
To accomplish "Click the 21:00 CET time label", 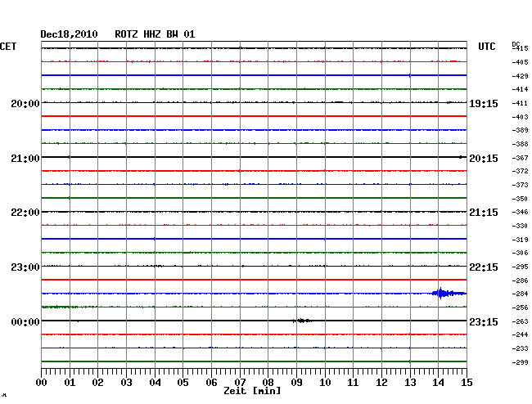I will (x=25, y=159).
